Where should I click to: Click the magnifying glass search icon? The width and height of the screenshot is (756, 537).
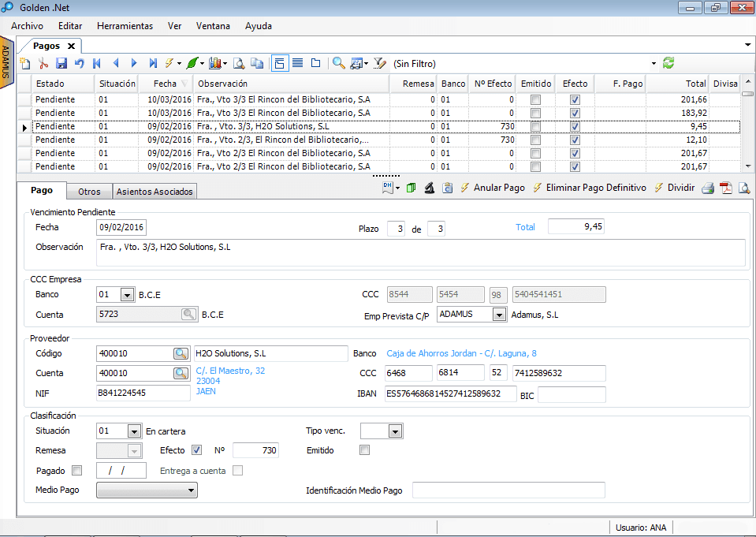pos(338,63)
